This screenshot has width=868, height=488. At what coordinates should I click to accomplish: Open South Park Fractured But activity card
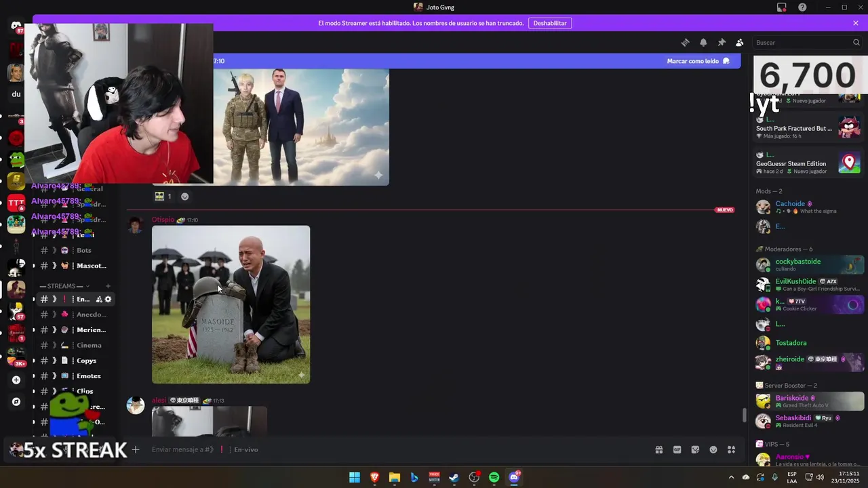[808, 127]
